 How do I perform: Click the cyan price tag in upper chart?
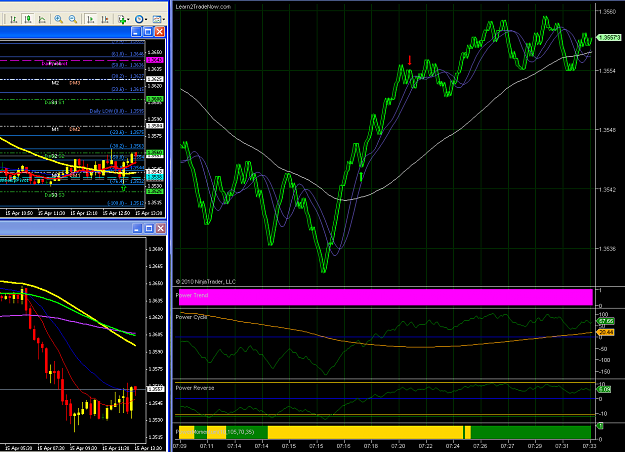(x=155, y=177)
